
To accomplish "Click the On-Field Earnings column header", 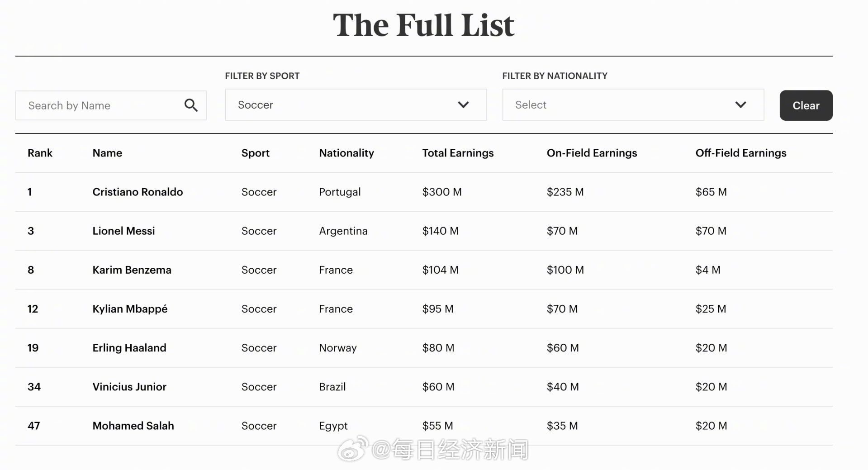I will (x=592, y=153).
